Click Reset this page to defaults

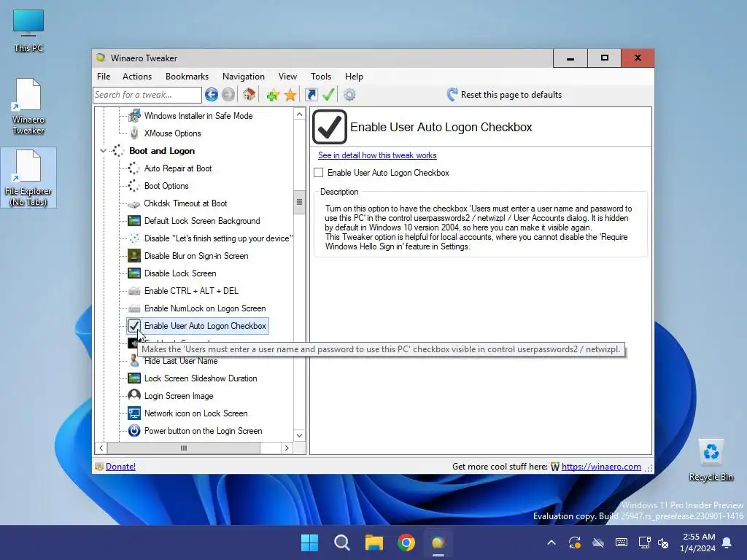coord(504,95)
